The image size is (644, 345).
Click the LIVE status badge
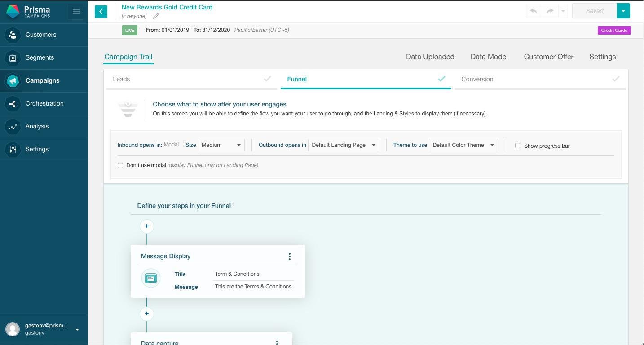130,30
